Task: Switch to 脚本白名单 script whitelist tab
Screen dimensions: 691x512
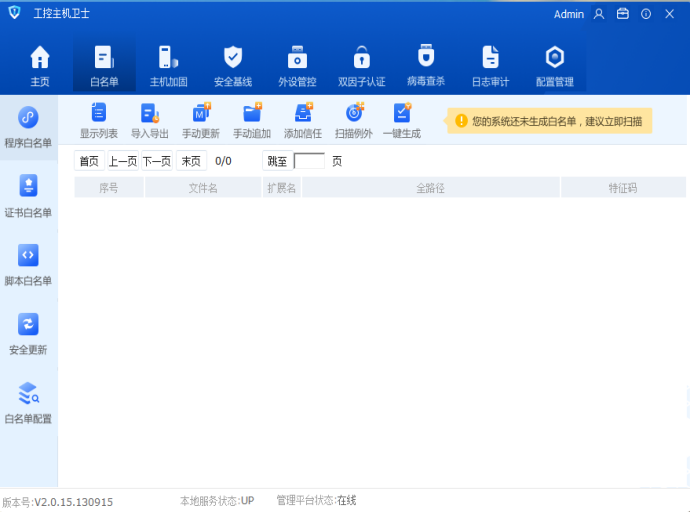Action: (x=28, y=264)
